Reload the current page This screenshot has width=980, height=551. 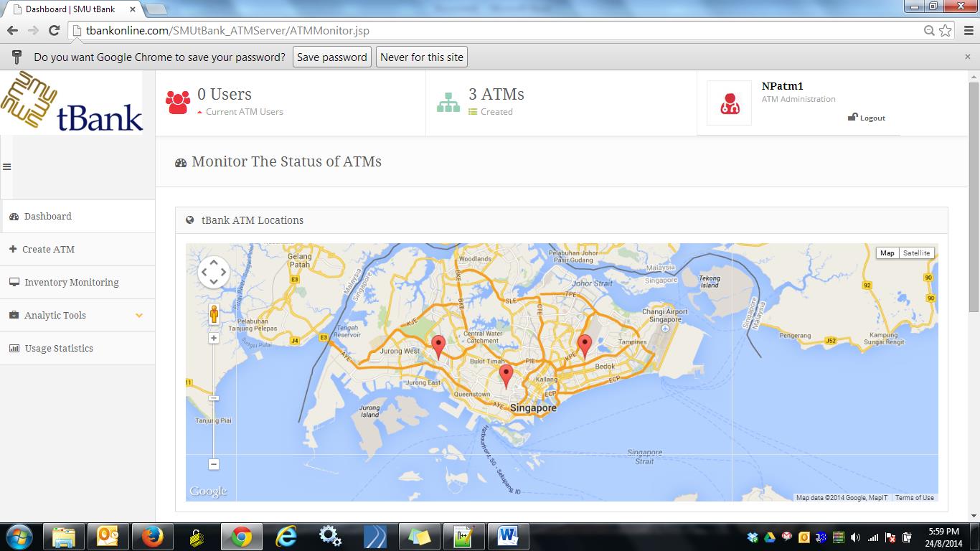pyautogui.click(x=54, y=30)
